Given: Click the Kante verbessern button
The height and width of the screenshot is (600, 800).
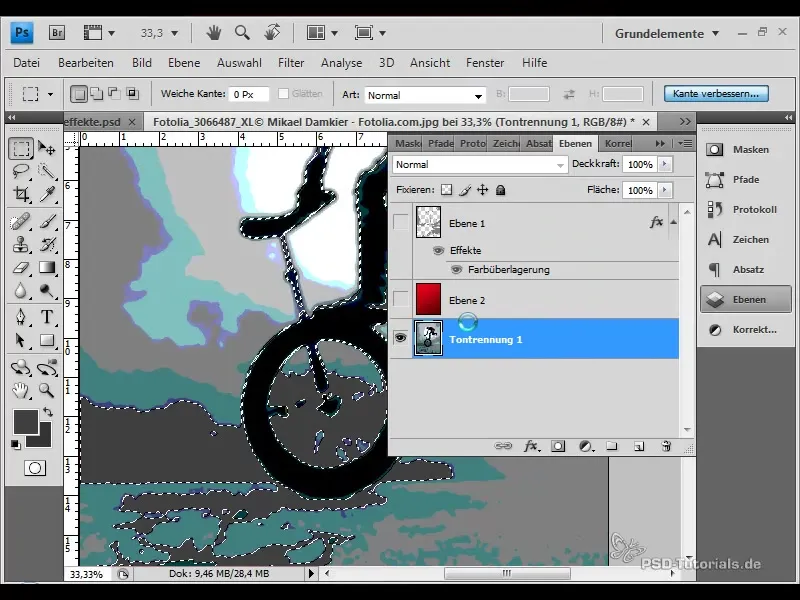Looking at the screenshot, I should (716, 93).
